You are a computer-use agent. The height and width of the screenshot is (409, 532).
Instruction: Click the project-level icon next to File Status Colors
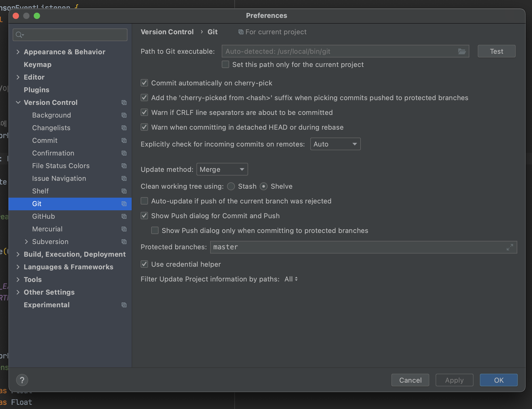coord(124,166)
